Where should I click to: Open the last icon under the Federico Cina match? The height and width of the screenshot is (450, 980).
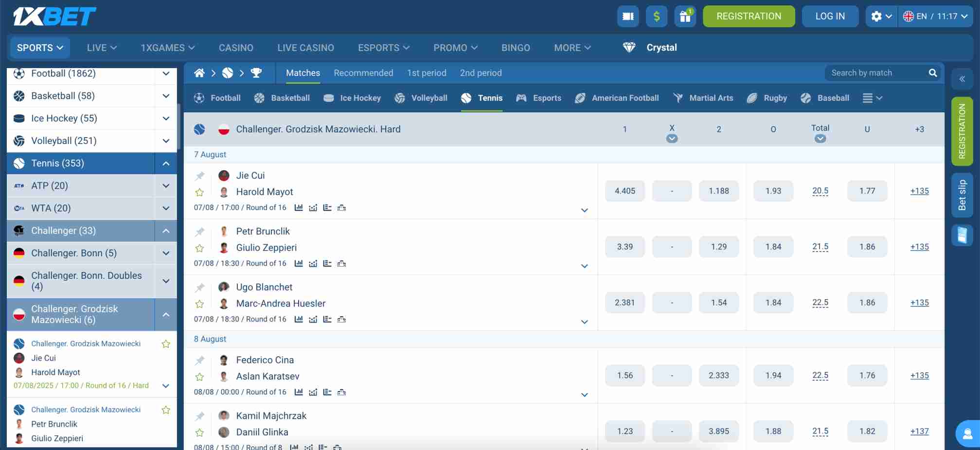(342, 392)
